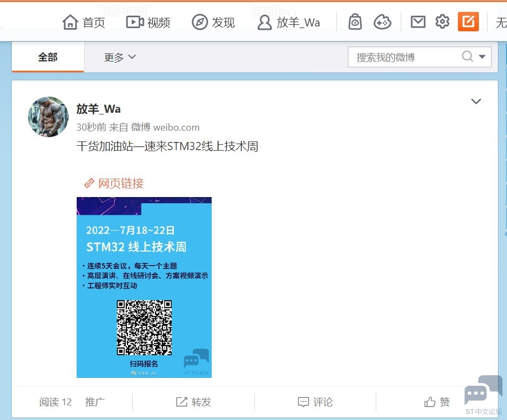Click orange compose new weibo button

coord(468,22)
